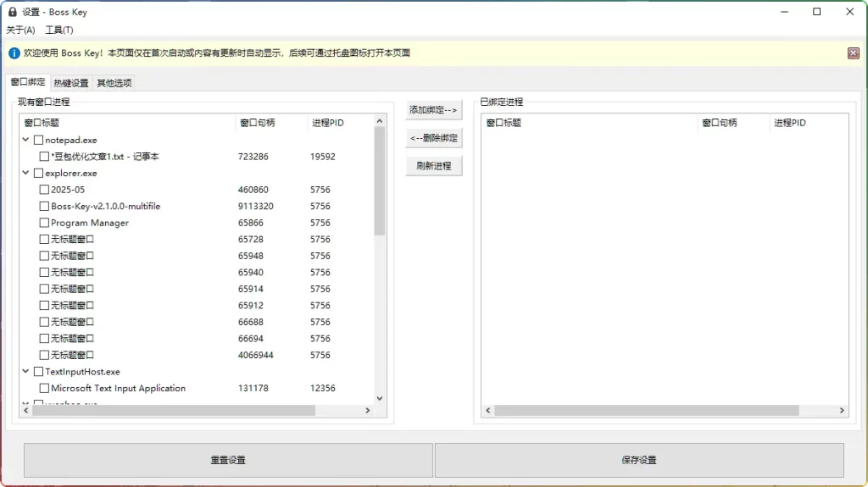Viewport: 868px width, 487px height.
Task: Check the 豆包优化文章1.txt - 记事本 checkbox
Action: click(44, 157)
